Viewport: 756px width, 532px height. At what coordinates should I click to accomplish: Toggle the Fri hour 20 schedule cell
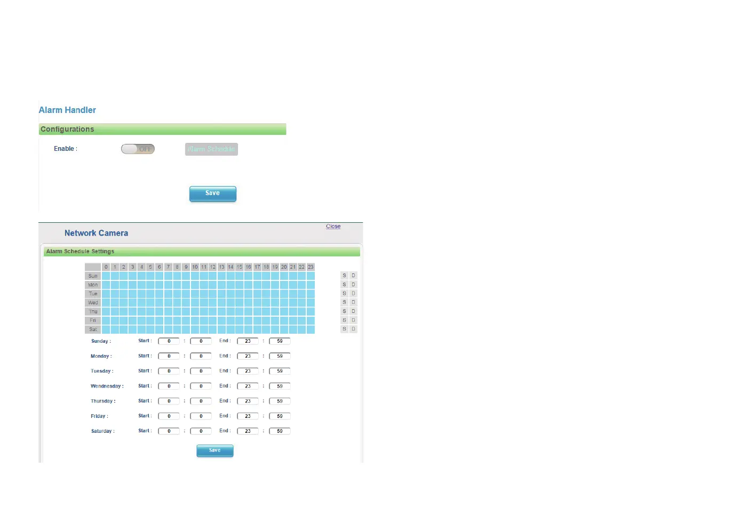tap(284, 320)
